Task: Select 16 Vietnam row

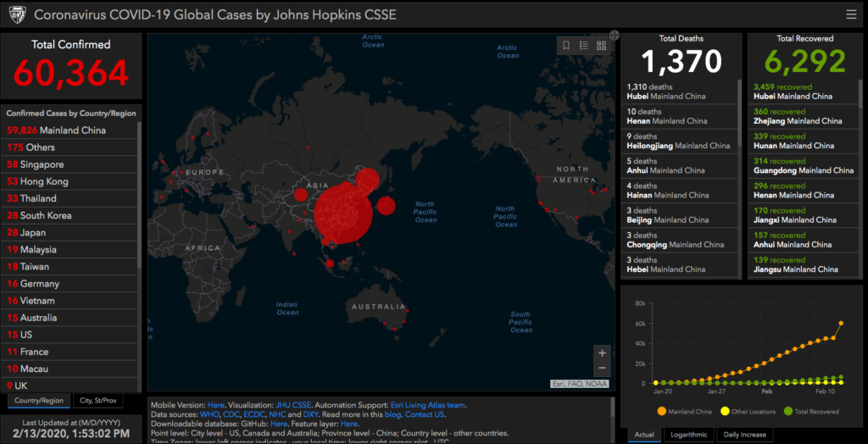Action: [x=71, y=301]
